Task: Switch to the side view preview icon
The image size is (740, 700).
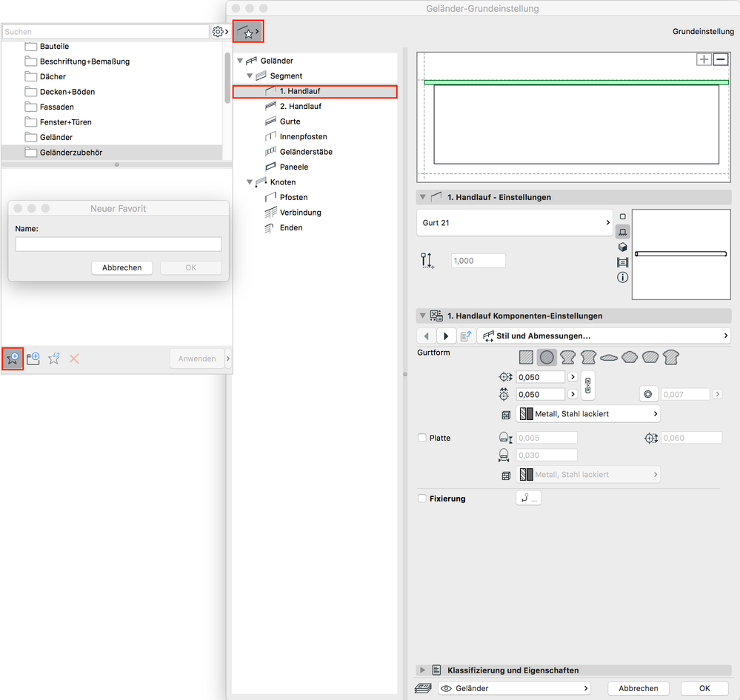Action: tap(622, 232)
